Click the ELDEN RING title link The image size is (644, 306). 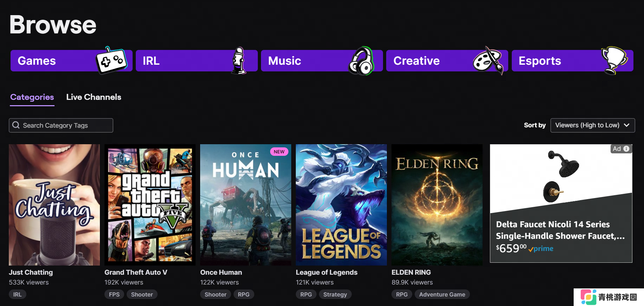pyautogui.click(x=411, y=272)
